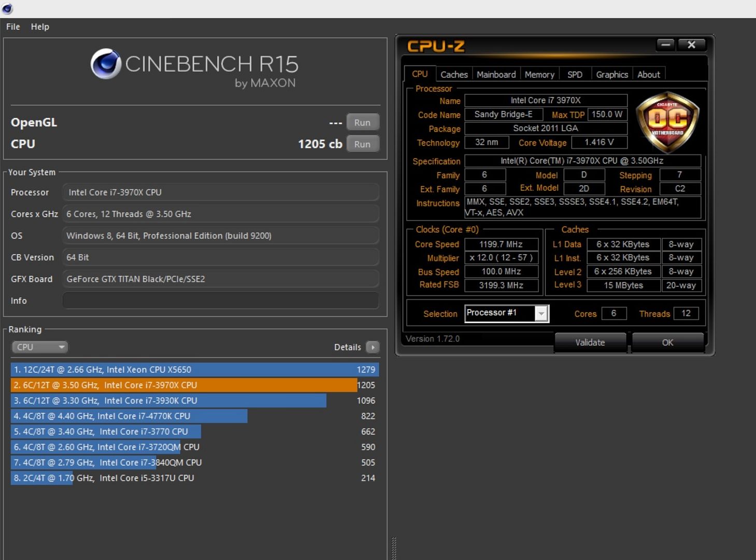The width and height of the screenshot is (756, 560).
Task: Switch to the Caches tab in CPU-Z
Action: point(454,75)
